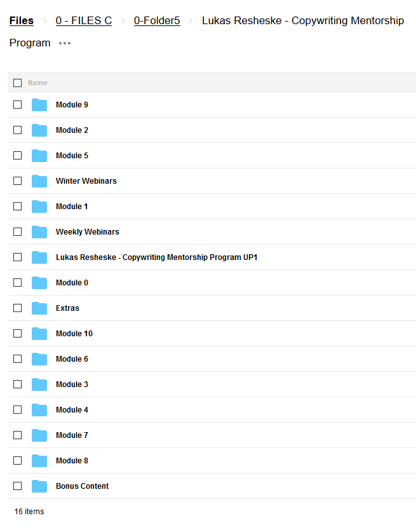Open the Module 2 folder icon

(39, 130)
